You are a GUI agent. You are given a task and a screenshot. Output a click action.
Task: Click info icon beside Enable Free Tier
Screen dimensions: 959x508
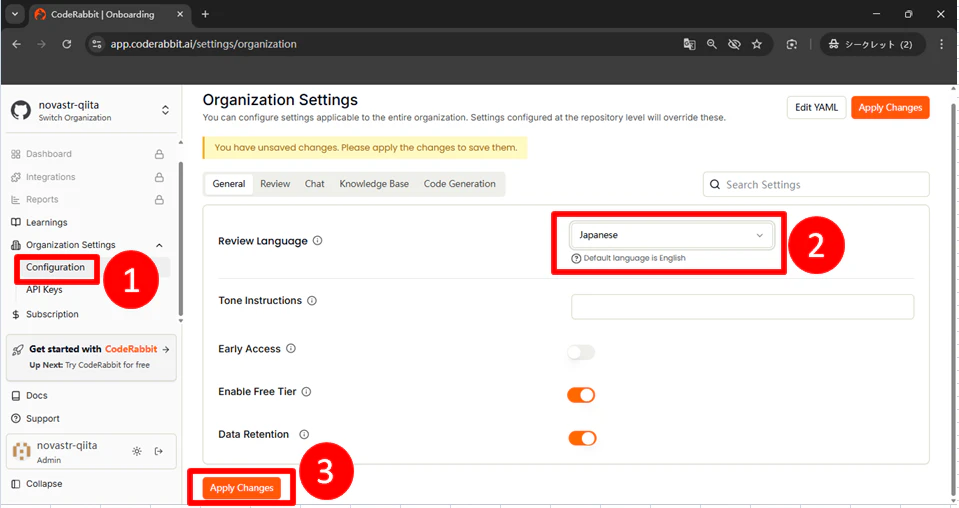(x=306, y=391)
